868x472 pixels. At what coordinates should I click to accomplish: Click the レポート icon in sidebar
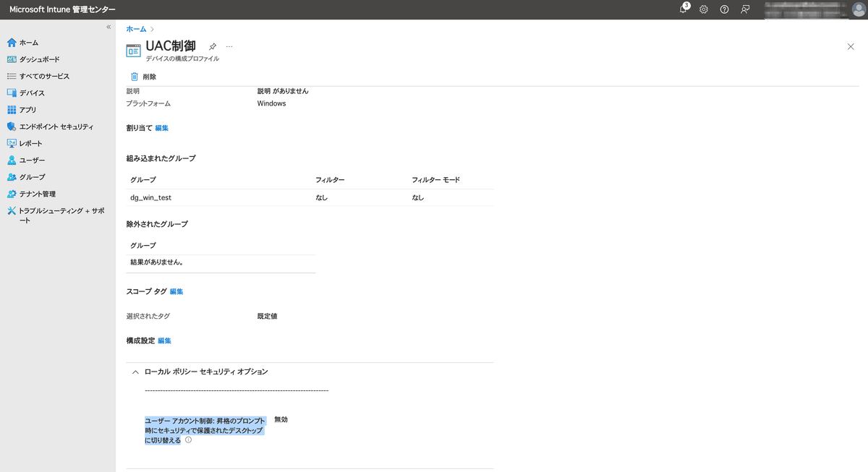pos(11,143)
